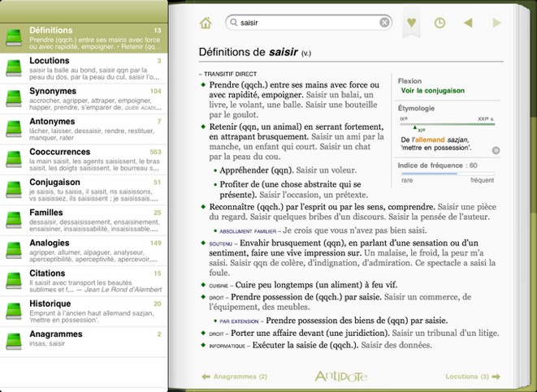
Task: Click the search field containing saisir
Action: pyautogui.click(x=309, y=23)
